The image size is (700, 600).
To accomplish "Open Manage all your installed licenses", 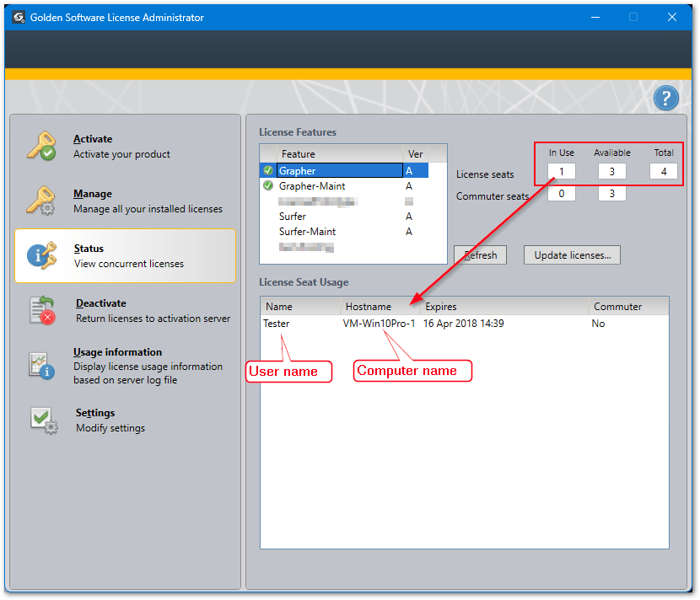I will [x=125, y=201].
